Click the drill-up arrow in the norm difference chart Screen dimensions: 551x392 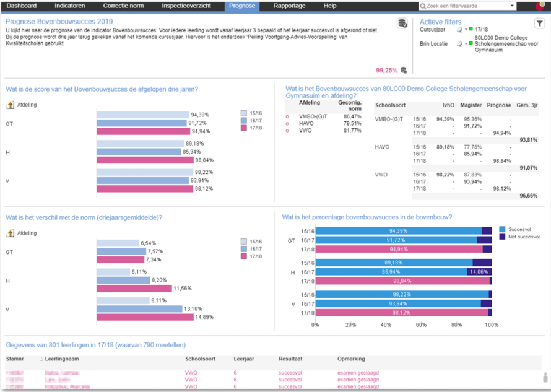tap(11, 233)
